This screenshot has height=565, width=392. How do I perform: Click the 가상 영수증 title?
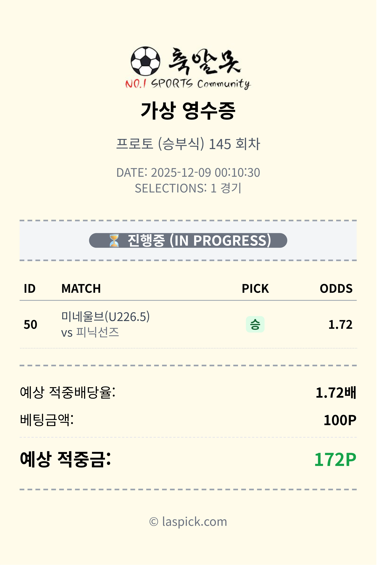[x=188, y=111]
